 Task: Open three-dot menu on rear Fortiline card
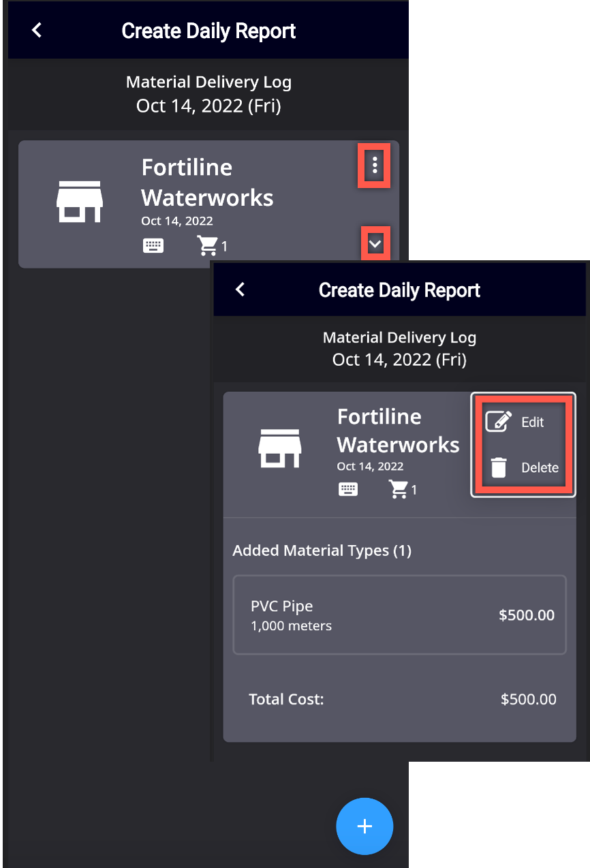(x=375, y=165)
